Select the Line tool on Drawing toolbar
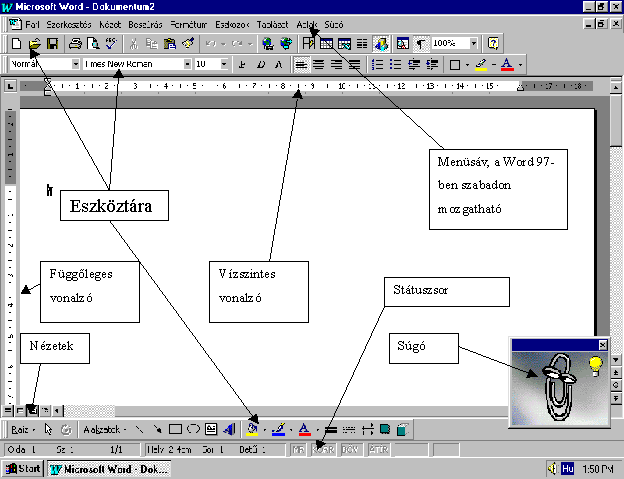 coord(139,430)
